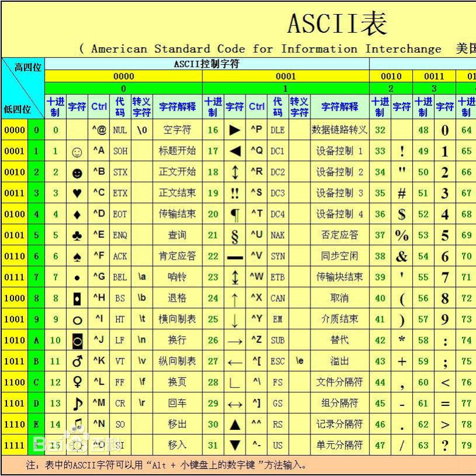This screenshot has height=476, width=476.
Task: Click the left arrow symbol for ESC
Action: point(234,361)
